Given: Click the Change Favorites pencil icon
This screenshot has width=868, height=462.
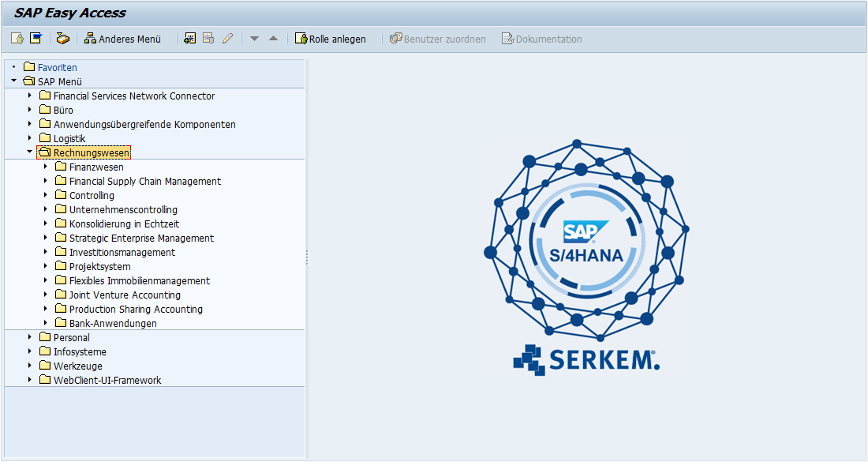Looking at the screenshot, I should tap(228, 39).
